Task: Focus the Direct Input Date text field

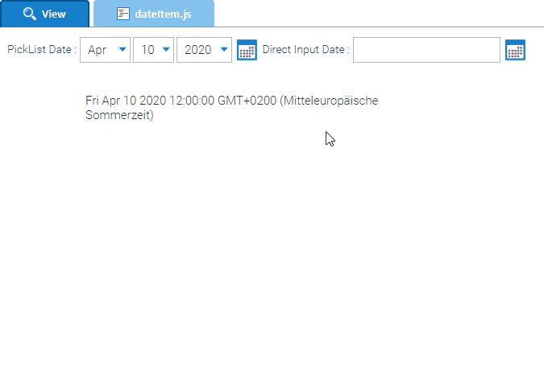Action: [x=426, y=50]
